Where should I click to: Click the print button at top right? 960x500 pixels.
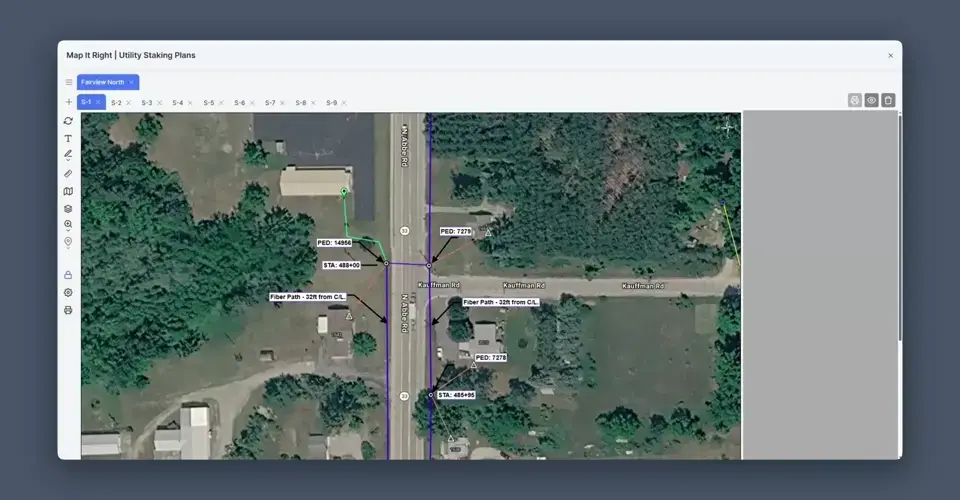click(x=855, y=100)
